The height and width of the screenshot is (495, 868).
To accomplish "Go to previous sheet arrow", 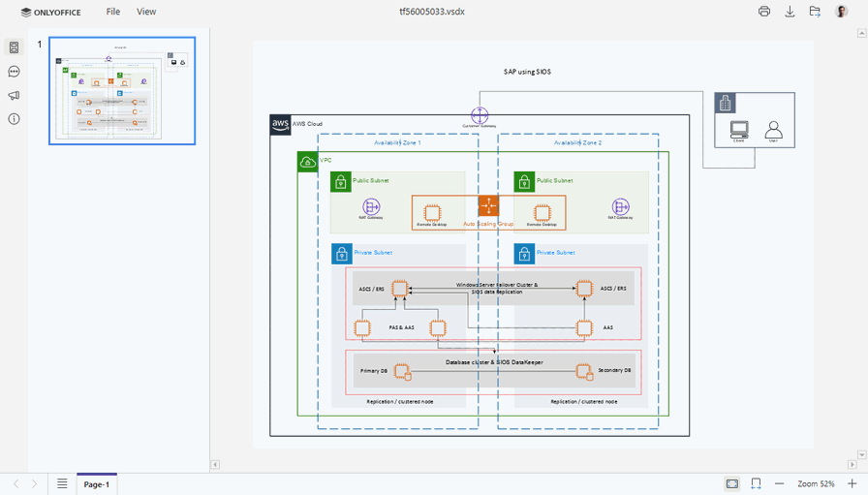I will (x=16, y=484).
